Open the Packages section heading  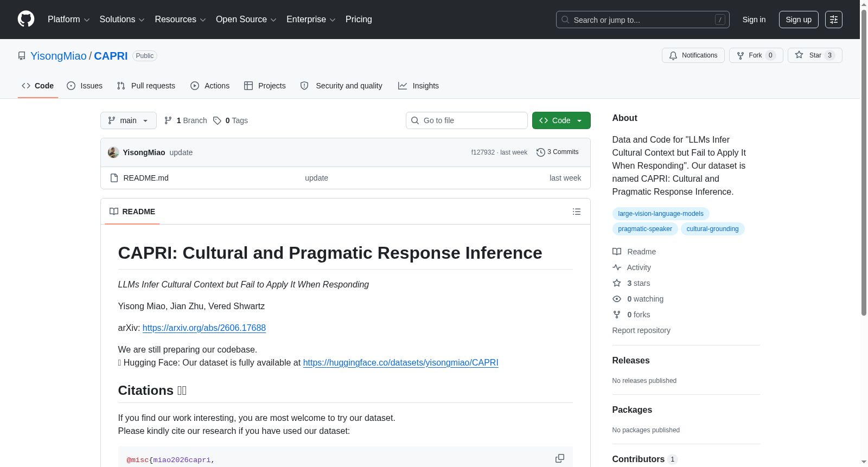(x=632, y=410)
